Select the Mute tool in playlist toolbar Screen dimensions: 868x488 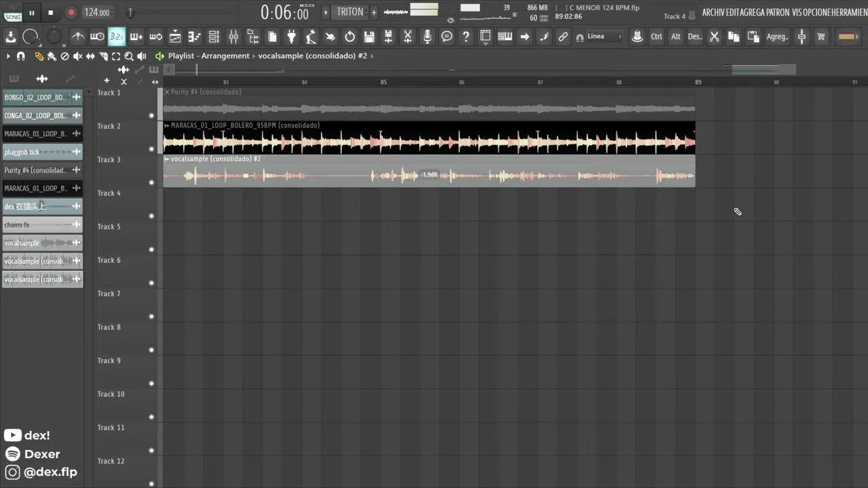[77, 56]
